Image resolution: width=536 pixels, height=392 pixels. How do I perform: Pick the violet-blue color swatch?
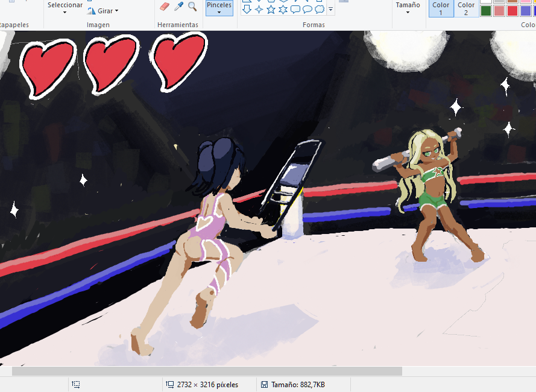(x=525, y=11)
